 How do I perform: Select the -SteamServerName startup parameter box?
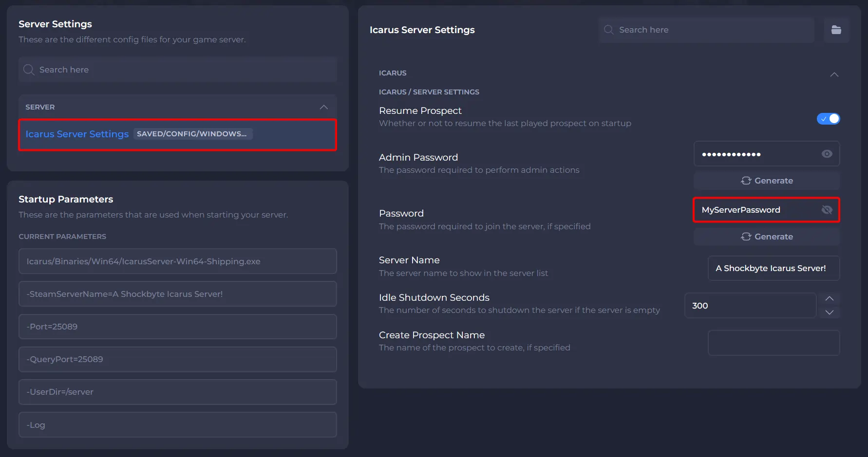pos(177,294)
